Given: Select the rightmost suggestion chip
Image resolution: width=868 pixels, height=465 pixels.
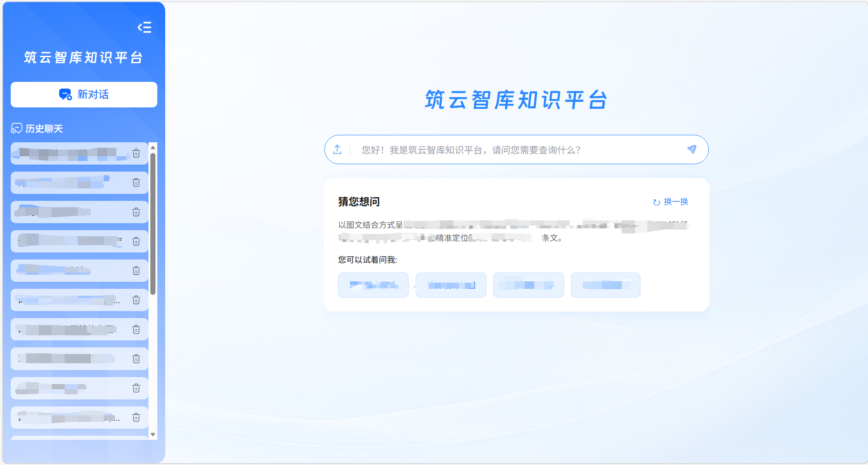Looking at the screenshot, I should coord(606,285).
